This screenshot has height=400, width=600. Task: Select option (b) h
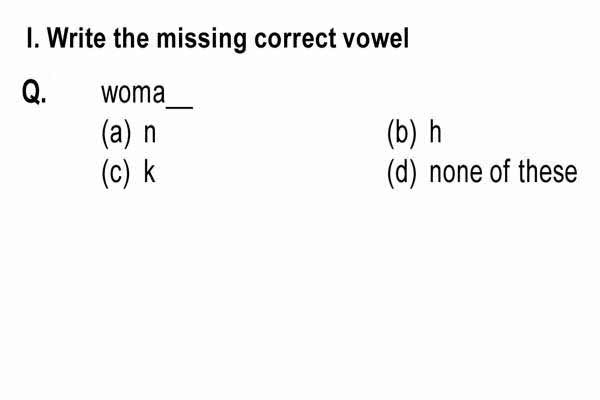tap(414, 133)
